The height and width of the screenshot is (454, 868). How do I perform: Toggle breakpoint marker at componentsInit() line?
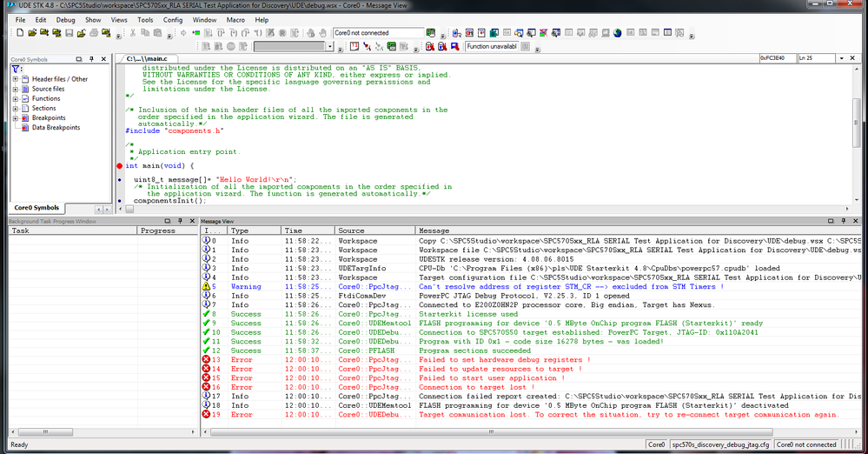120,201
